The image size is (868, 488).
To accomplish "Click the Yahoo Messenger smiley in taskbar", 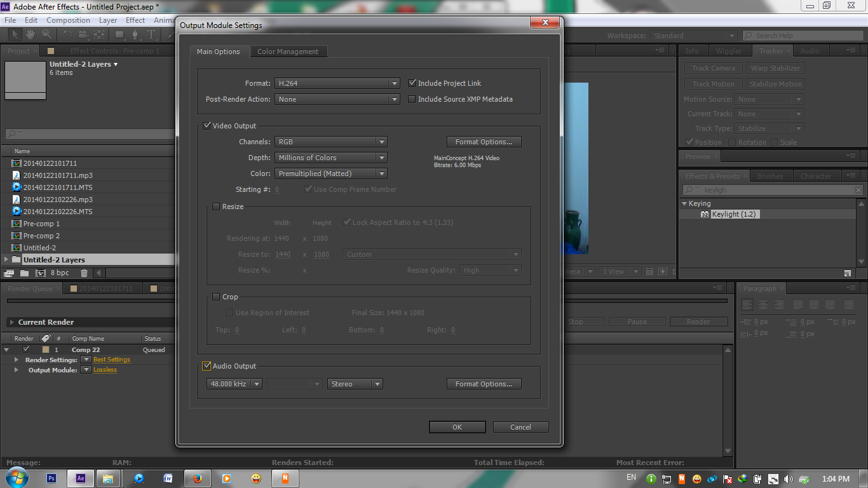I will point(255,478).
